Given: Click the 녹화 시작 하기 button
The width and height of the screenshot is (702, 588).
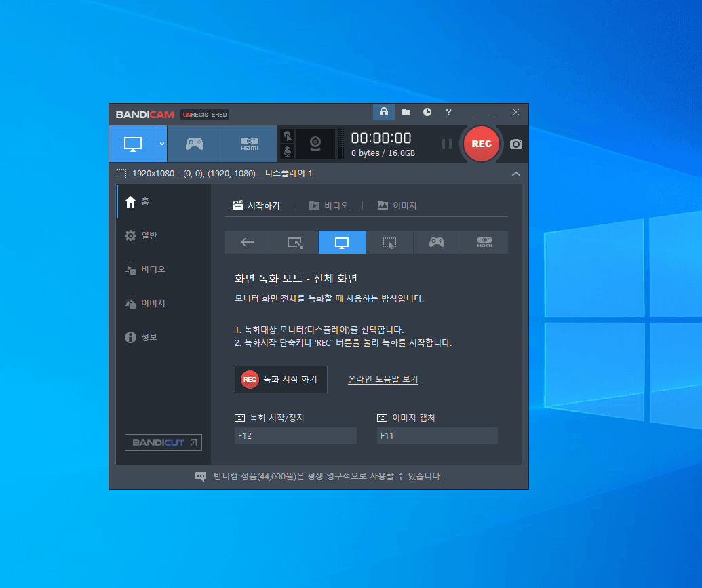Looking at the screenshot, I should (x=281, y=379).
